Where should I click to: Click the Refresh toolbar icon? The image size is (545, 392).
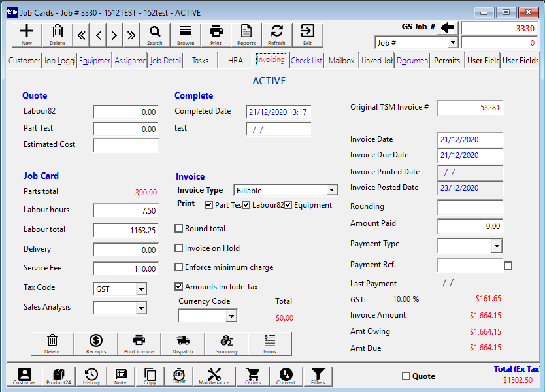point(276,33)
